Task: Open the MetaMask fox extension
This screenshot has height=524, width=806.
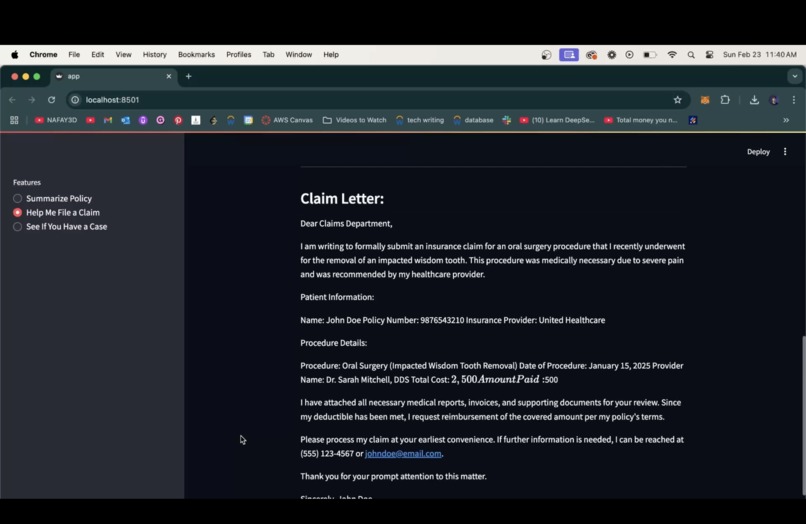Action: pyautogui.click(x=705, y=100)
